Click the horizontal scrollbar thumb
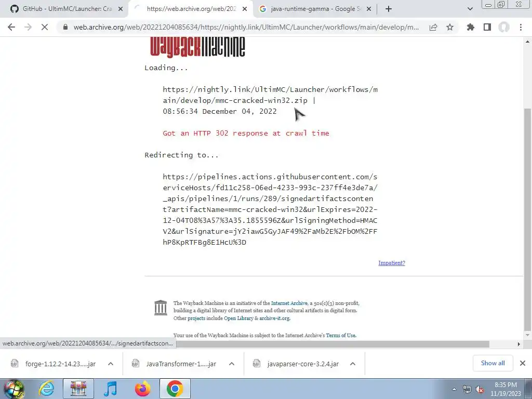Viewport: 532px width, 399px height. pos(332,344)
